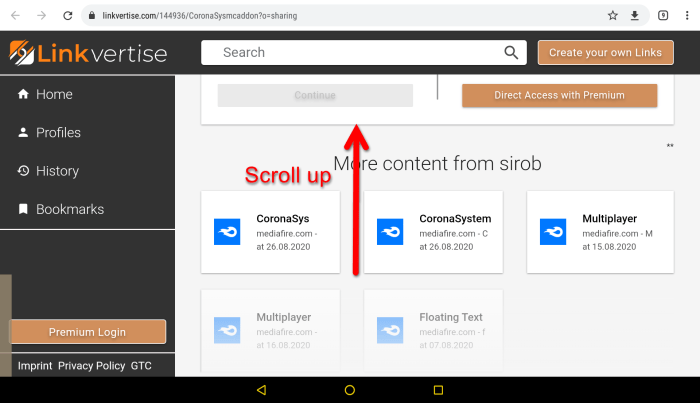Click Create your own Links button
Viewport: 700px width, 403px height.
(605, 53)
